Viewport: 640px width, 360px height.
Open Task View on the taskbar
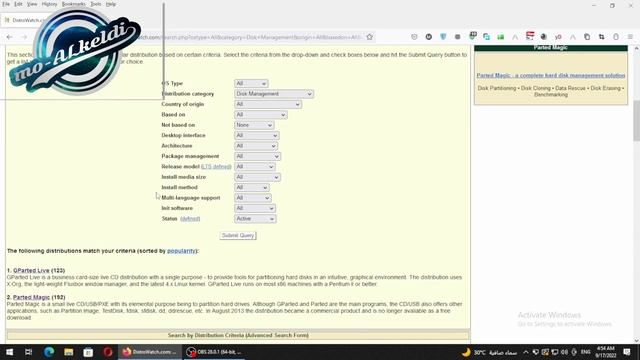[29, 352]
